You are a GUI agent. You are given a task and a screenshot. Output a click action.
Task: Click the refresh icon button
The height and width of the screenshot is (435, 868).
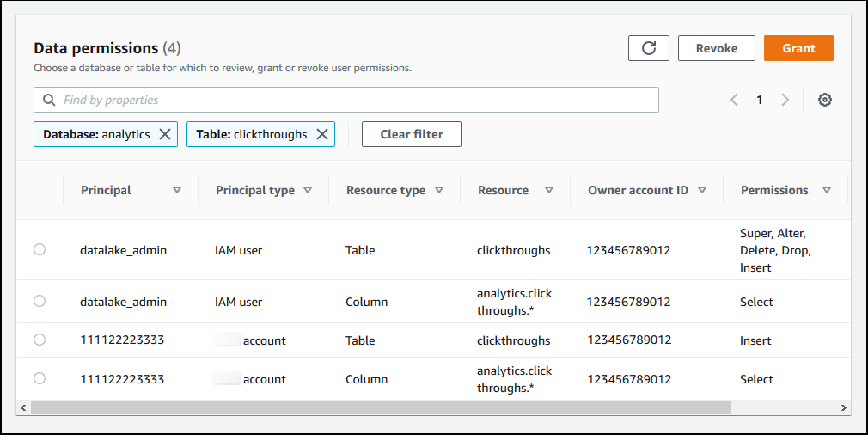pyautogui.click(x=649, y=48)
